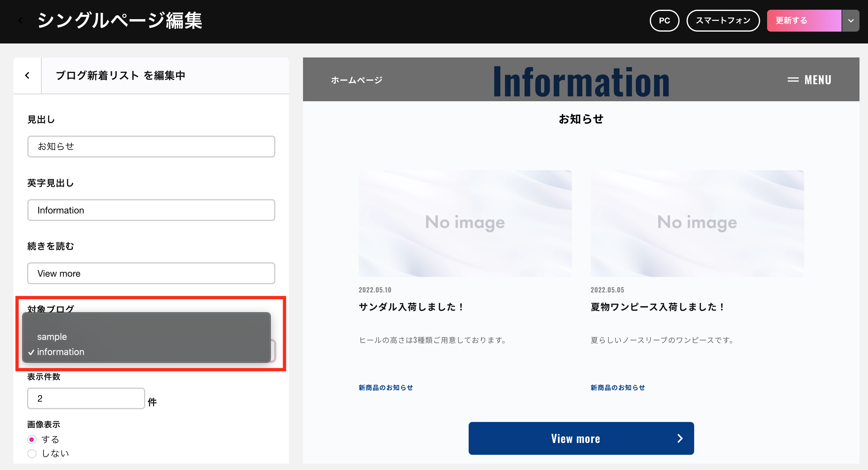The image size is (868, 470).
Task: Click the 更新する button
Action: 804,21
